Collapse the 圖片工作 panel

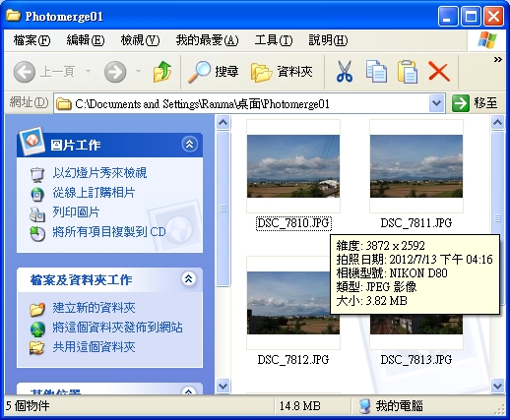tap(190, 144)
